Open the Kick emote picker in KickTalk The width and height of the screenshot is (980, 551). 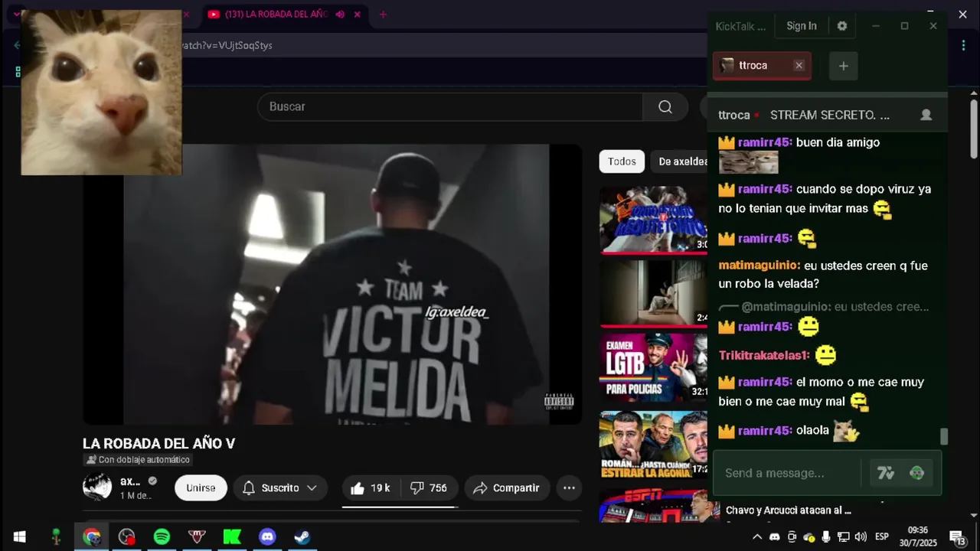pos(916,473)
